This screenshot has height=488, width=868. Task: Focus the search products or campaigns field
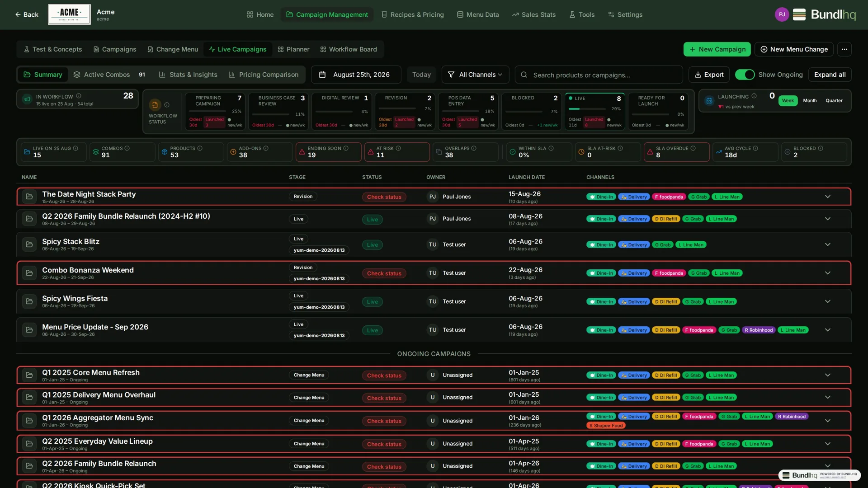[x=599, y=75]
